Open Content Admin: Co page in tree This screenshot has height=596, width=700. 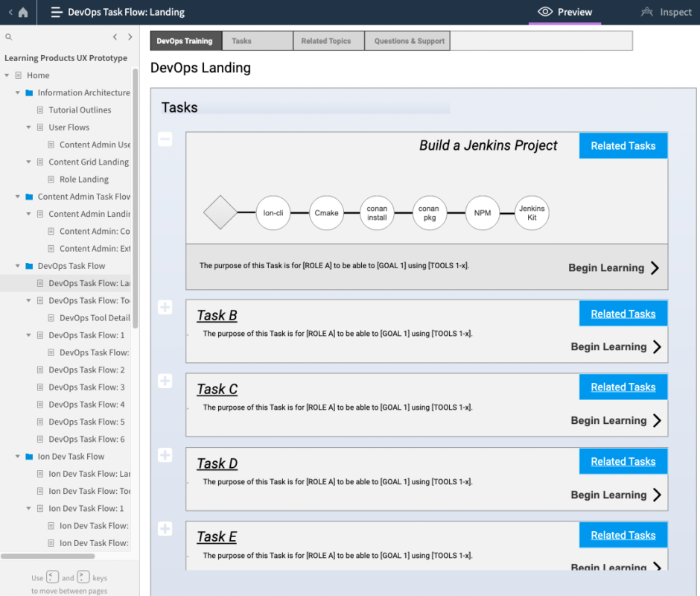95,232
